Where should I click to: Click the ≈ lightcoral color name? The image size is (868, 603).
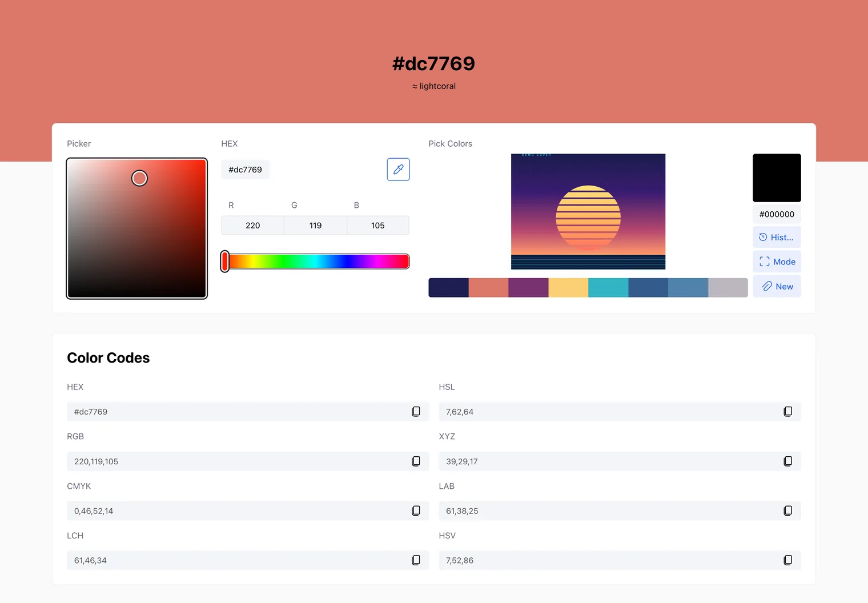(434, 86)
